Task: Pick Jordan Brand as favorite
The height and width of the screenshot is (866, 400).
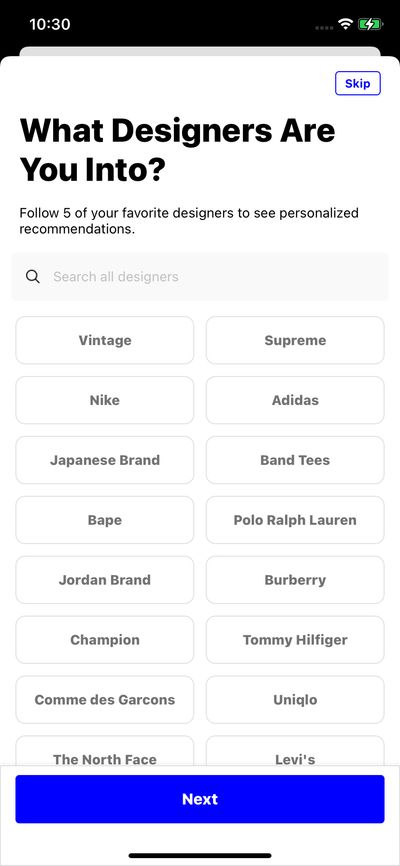Action: (x=105, y=580)
